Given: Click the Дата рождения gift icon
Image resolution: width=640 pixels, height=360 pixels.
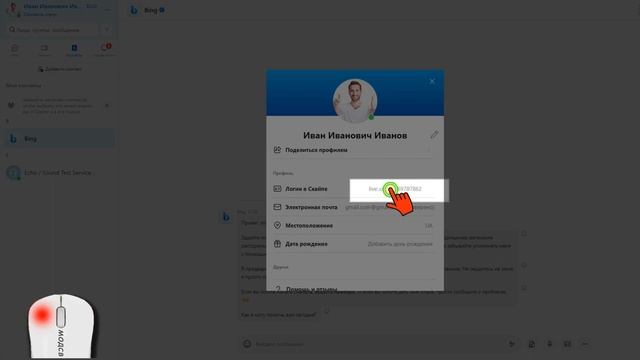Looking at the screenshot, I should 278,244.
